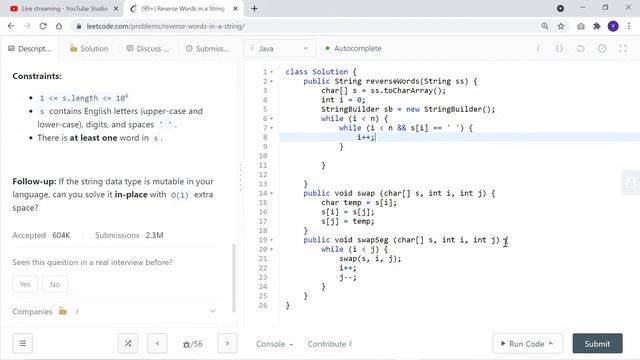640x360 pixels.
Task: Fold the class Solution block at line 1
Action: [272, 72]
